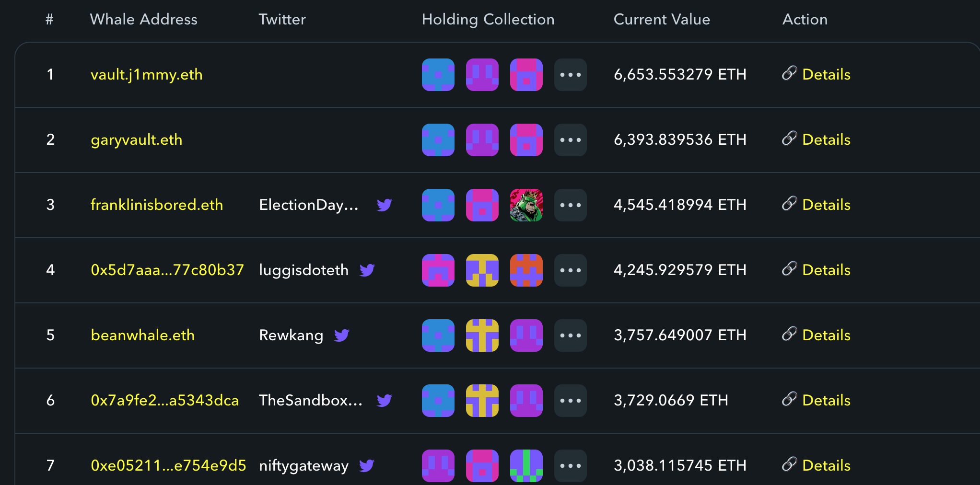Screen dimensions: 980x485
Task: Click the Current Value column header
Action: (662, 20)
